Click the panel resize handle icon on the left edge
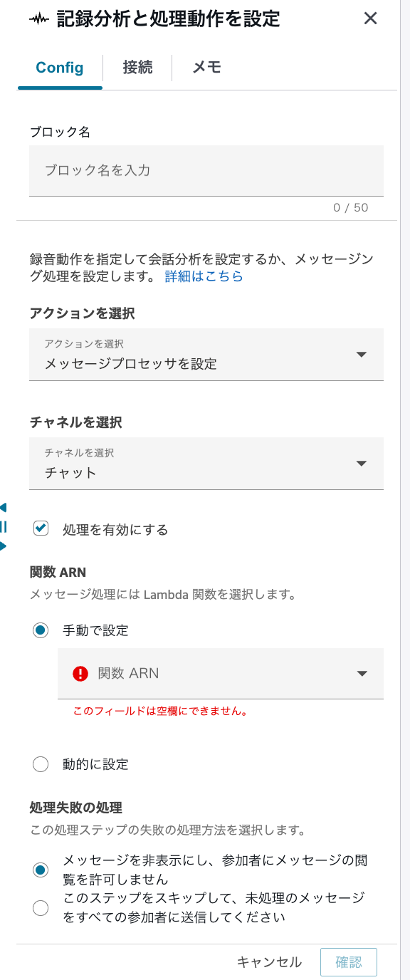 [4, 527]
